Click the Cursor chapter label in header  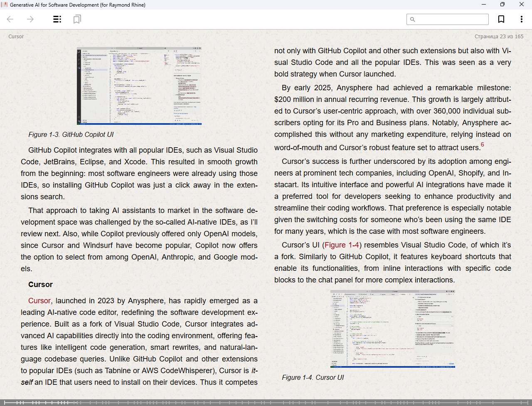[x=16, y=37]
